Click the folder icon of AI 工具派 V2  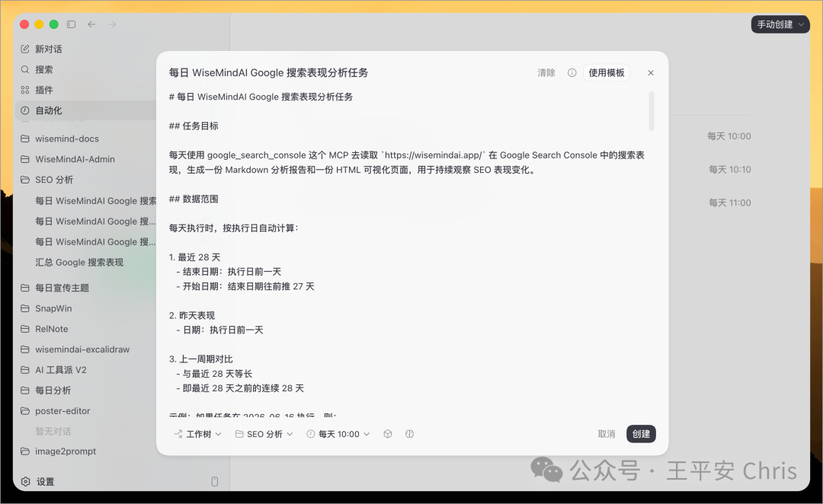pyautogui.click(x=24, y=370)
